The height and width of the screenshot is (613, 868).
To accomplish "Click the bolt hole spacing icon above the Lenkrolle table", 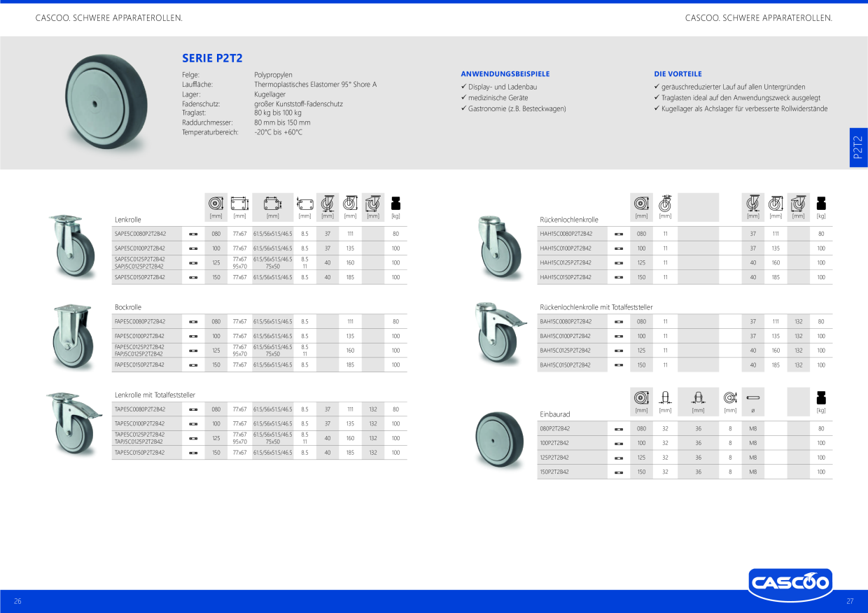I will pyautogui.click(x=272, y=204).
